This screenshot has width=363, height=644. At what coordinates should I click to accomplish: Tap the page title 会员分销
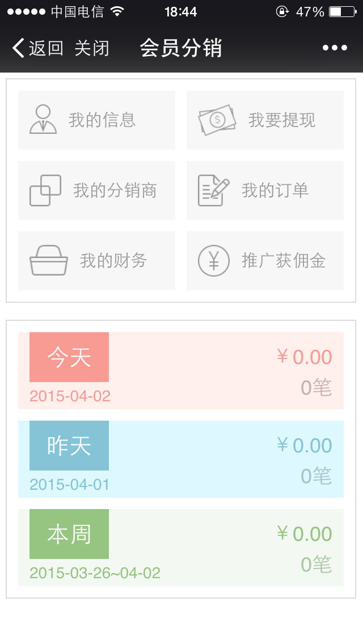tap(181, 48)
